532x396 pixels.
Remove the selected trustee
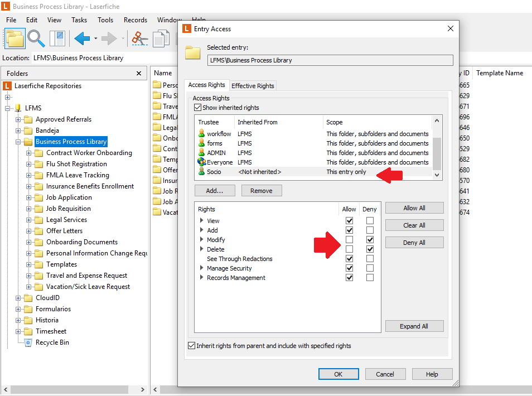tap(262, 191)
